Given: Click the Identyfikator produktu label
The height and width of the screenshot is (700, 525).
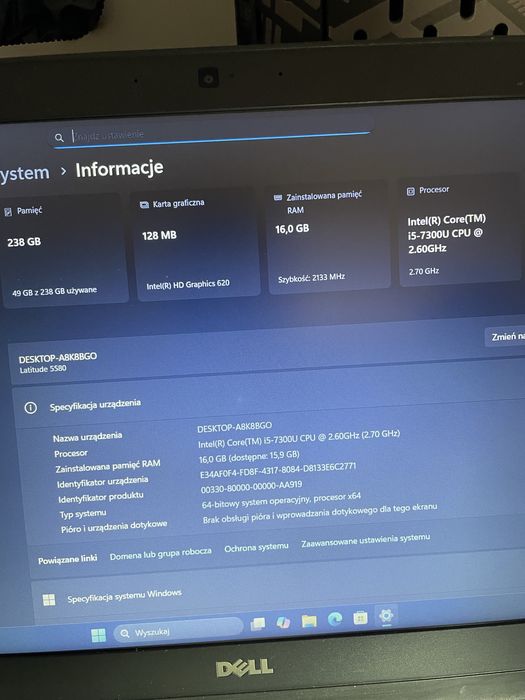Looking at the screenshot, I should pyautogui.click(x=101, y=497).
